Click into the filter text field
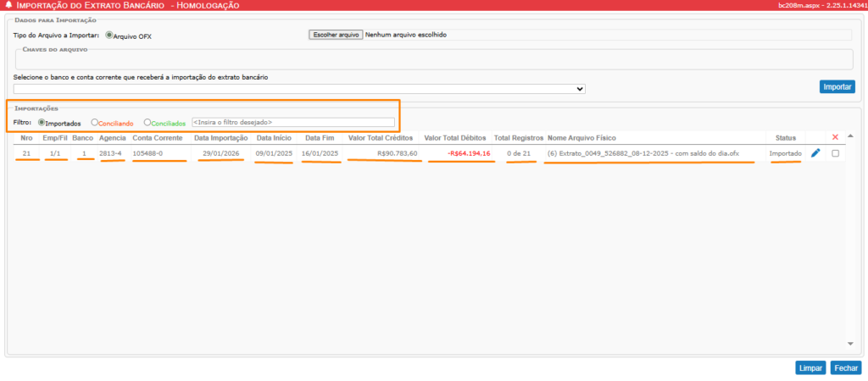868x381 pixels. click(292, 123)
